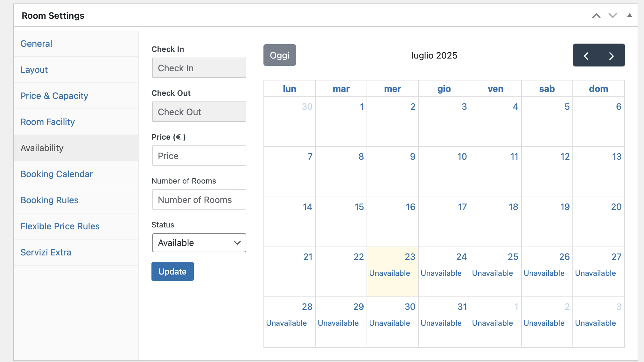The image size is (644, 362).
Task: Focus the Check Out date field
Action: [199, 112]
